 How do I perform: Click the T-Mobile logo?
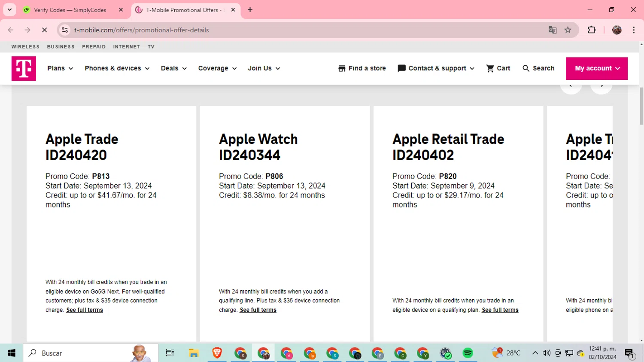click(24, 68)
